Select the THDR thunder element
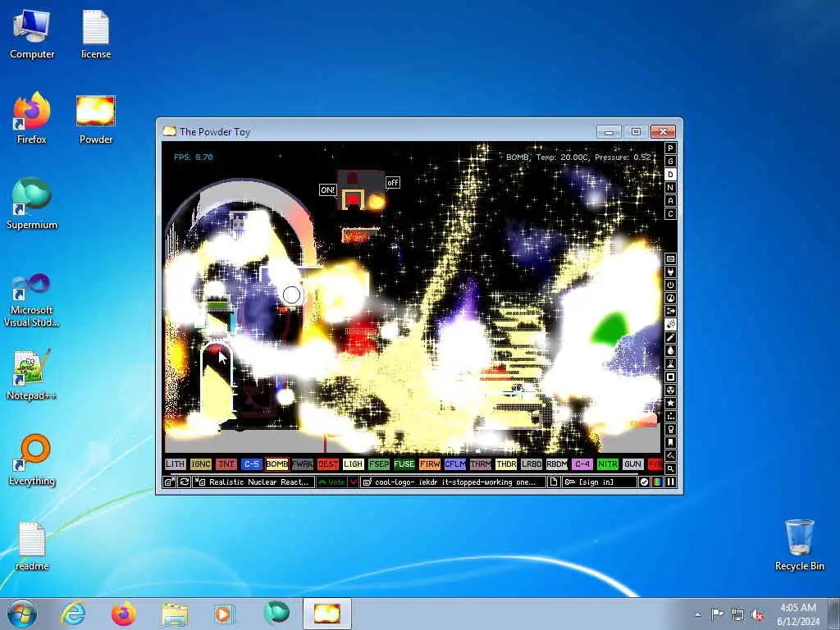Viewport: 840px width, 630px height. tap(505, 464)
